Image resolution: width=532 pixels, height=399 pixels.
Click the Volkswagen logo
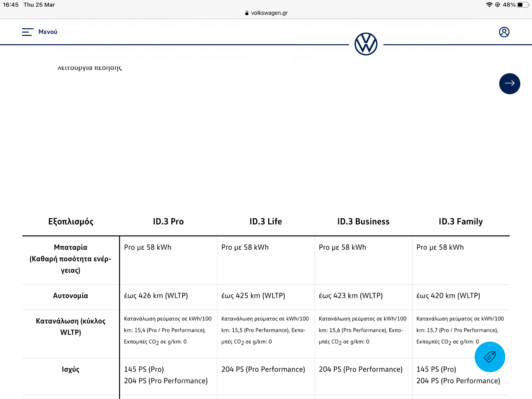point(366,44)
